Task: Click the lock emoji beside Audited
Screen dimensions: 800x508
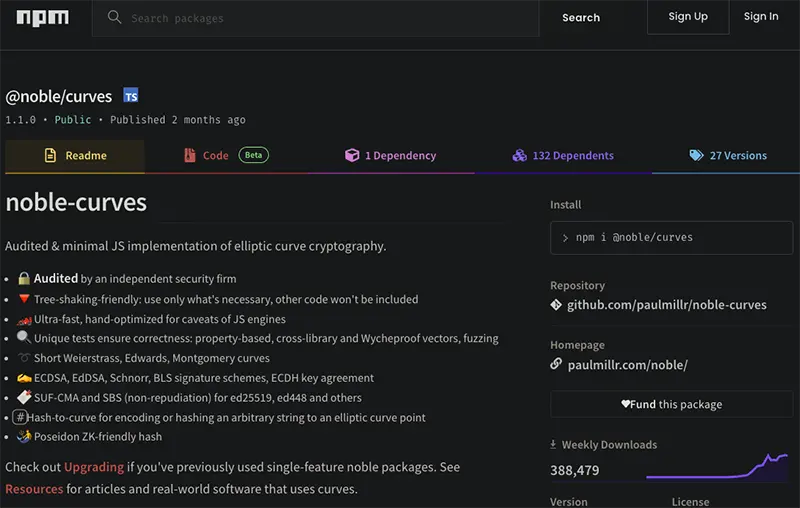Action: 24,278
